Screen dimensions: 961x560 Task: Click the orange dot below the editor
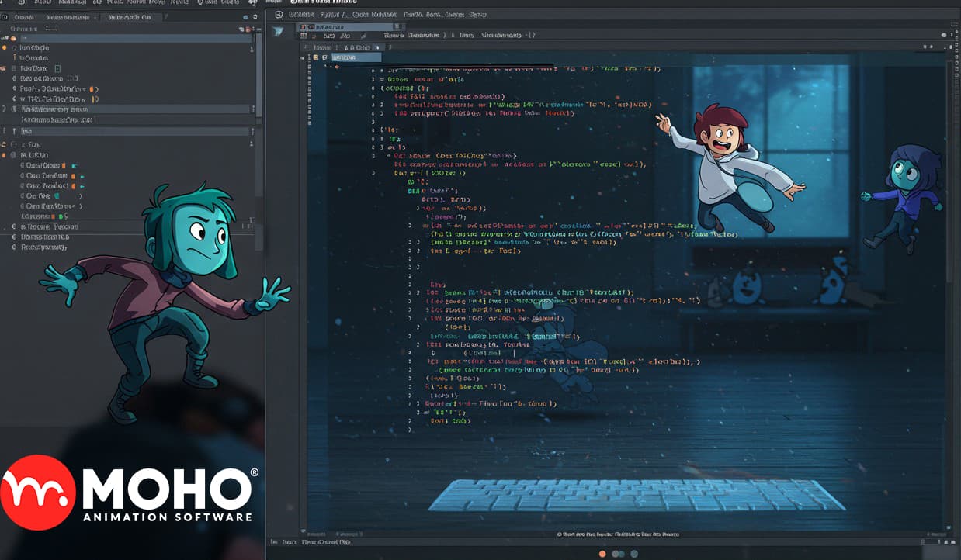click(x=602, y=554)
